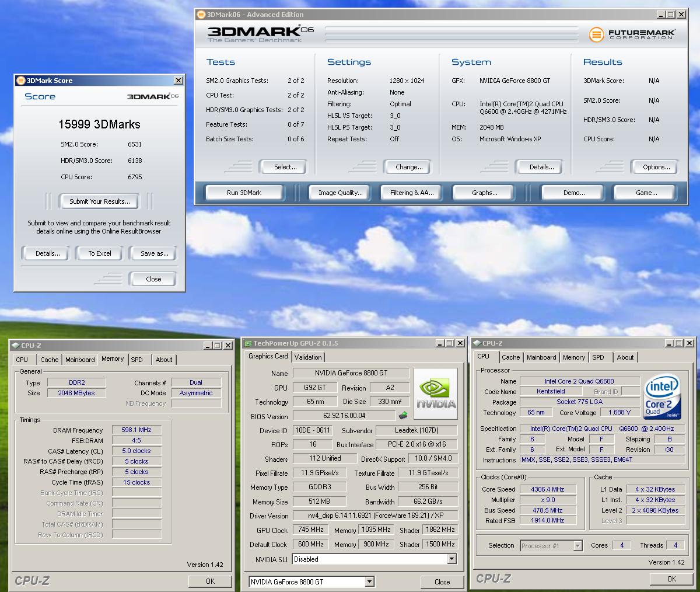Click the Driver Version field in GPU-Z

[x=375, y=516]
